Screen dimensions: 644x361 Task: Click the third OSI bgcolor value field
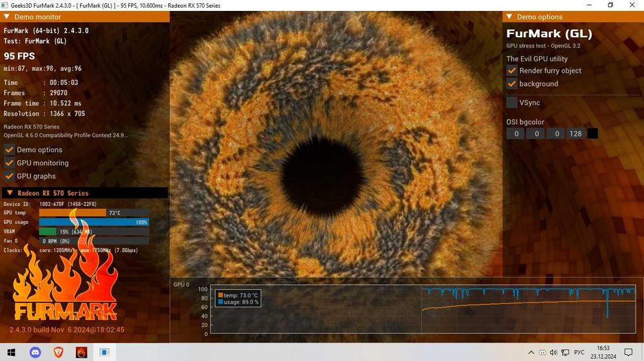556,134
